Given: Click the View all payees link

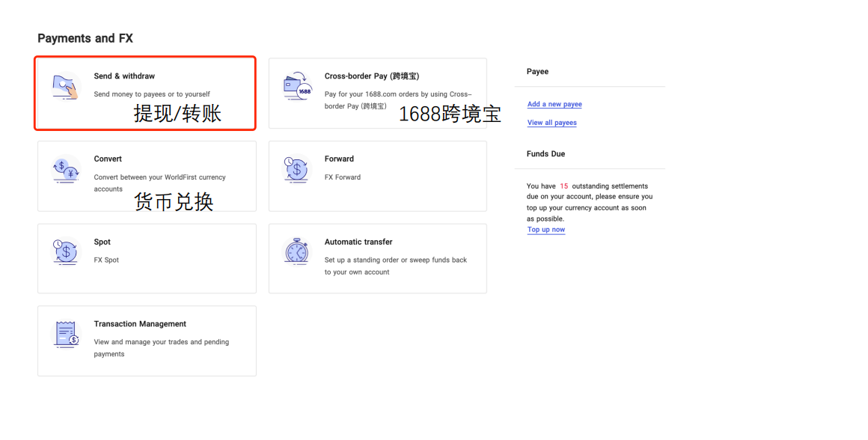Looking at the screenshot, I should (552, 123).
